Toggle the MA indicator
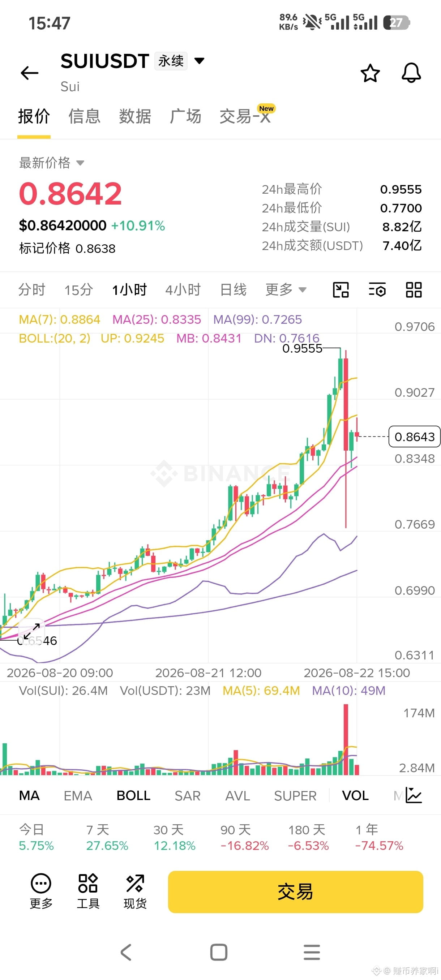The width and height of the screenshot is (441, 980). point(29,795)
